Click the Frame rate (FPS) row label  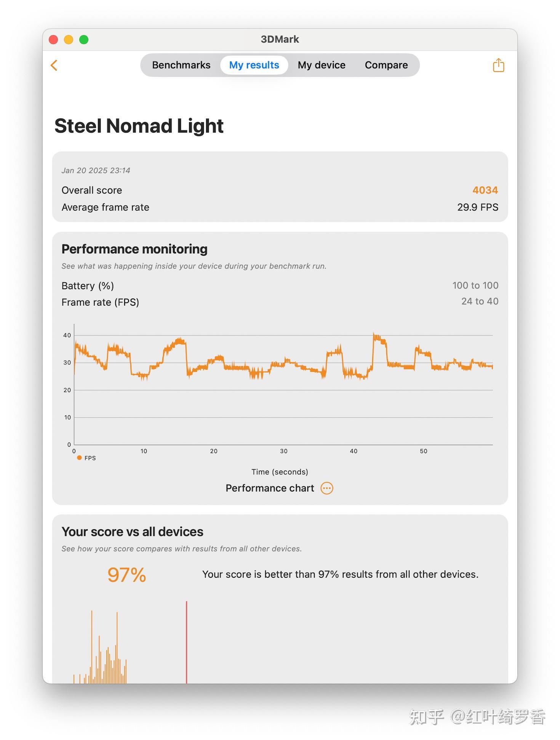click(100, 302)
